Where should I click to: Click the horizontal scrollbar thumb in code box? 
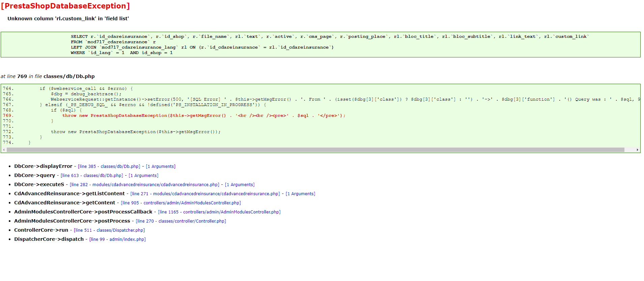315,150
